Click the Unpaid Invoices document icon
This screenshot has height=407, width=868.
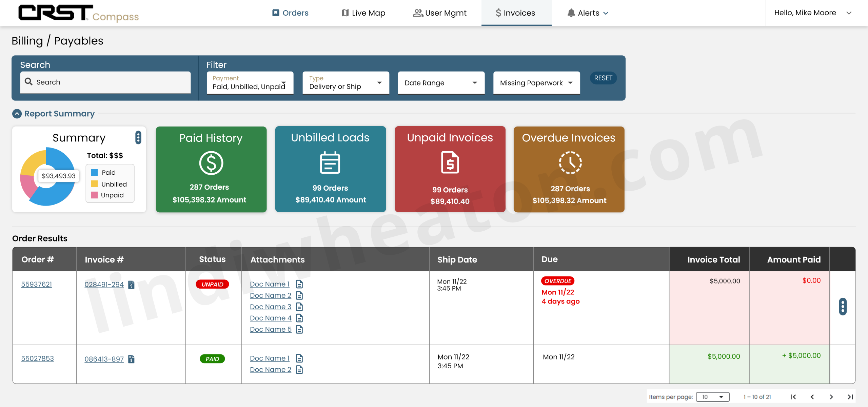(x=450, y=163)
